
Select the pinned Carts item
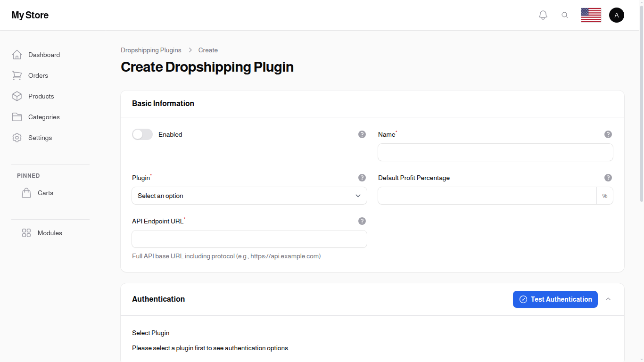(x=45, y=193)
